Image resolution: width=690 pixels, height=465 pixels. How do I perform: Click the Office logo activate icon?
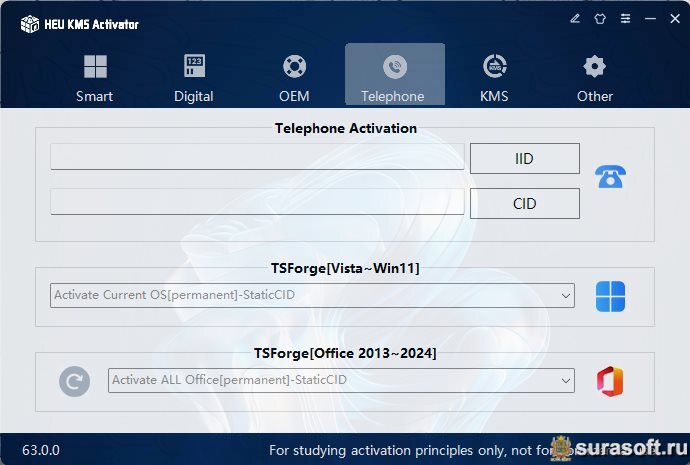pos(610,381)
